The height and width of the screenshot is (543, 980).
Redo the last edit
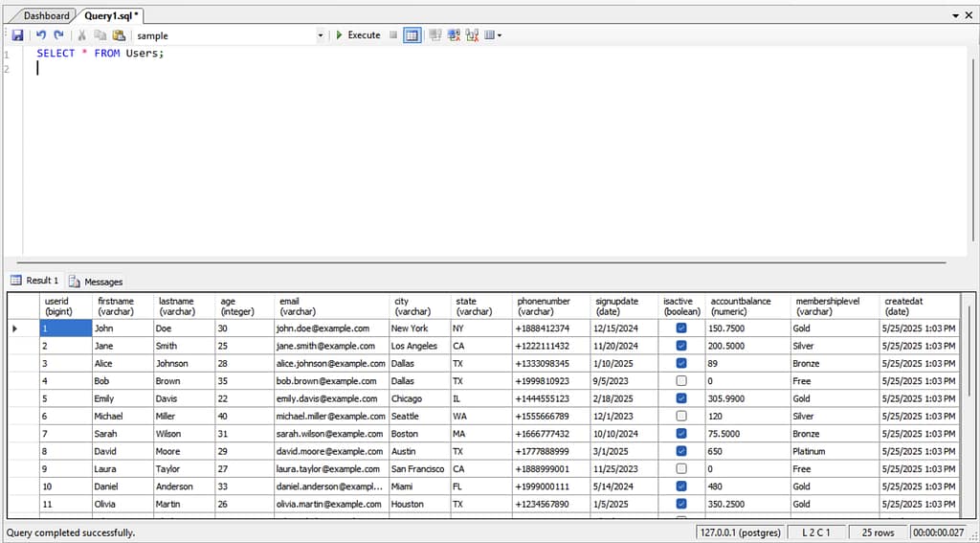pyautogui.click(x=58, y=35)
